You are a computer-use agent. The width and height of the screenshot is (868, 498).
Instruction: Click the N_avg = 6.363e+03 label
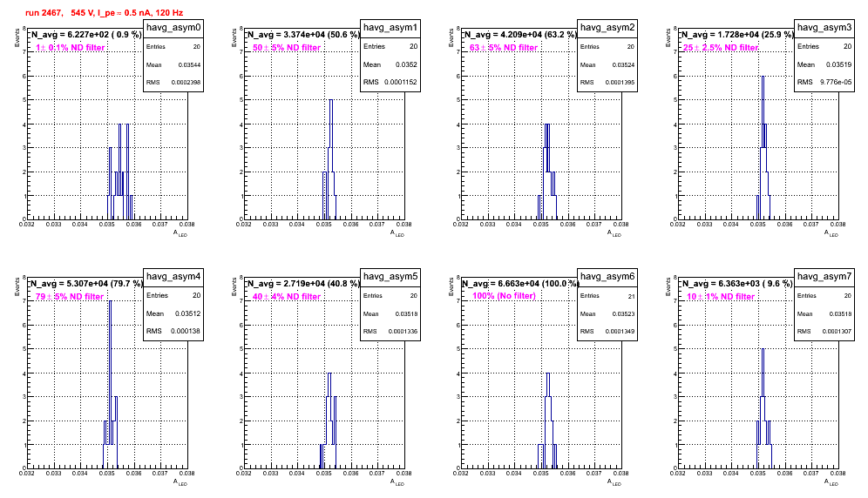737,284
